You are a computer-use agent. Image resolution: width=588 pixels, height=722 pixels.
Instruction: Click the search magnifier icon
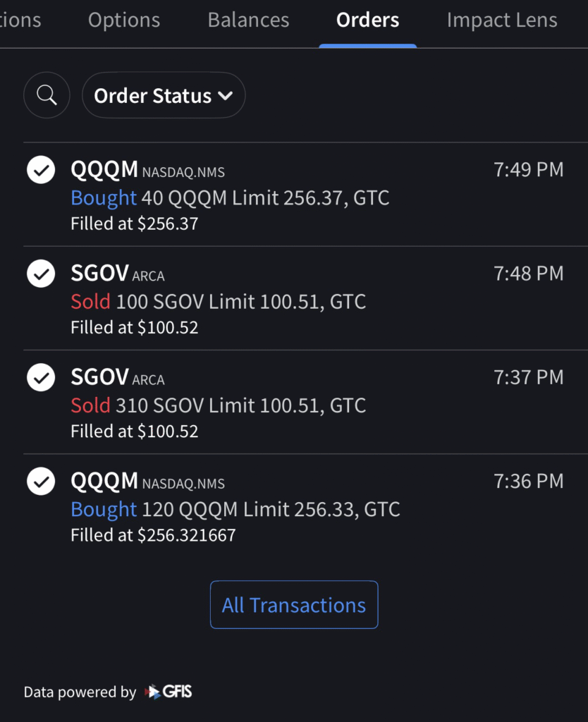[47, 95]
